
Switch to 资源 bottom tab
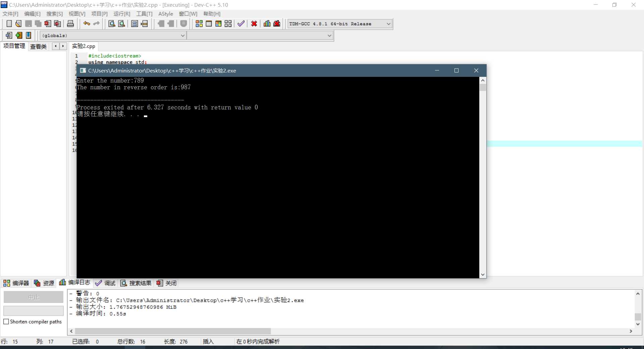(44, 283)
